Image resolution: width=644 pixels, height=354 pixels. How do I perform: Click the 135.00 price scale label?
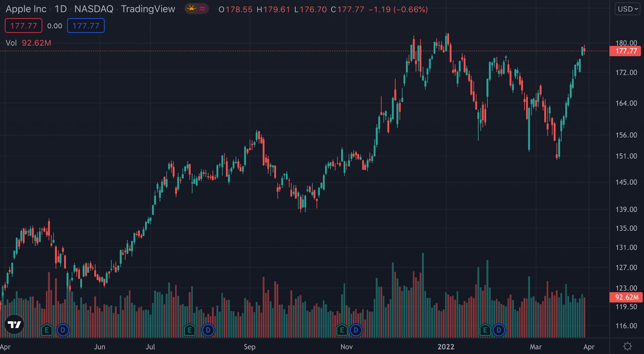pos(626,228)
